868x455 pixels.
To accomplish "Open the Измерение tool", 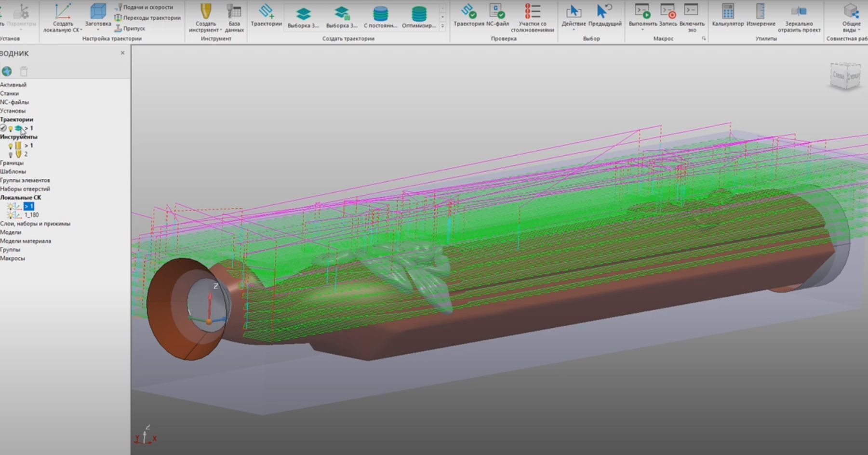I will 761,15.
